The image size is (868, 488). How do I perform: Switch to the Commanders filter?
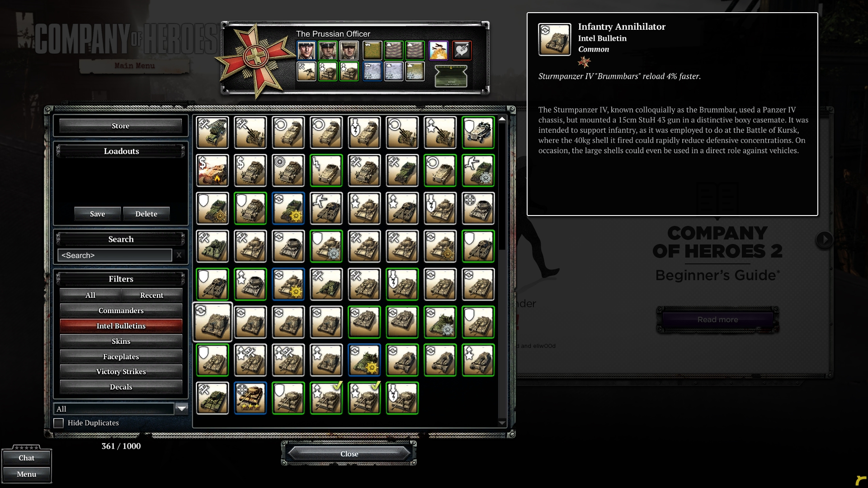121,310
